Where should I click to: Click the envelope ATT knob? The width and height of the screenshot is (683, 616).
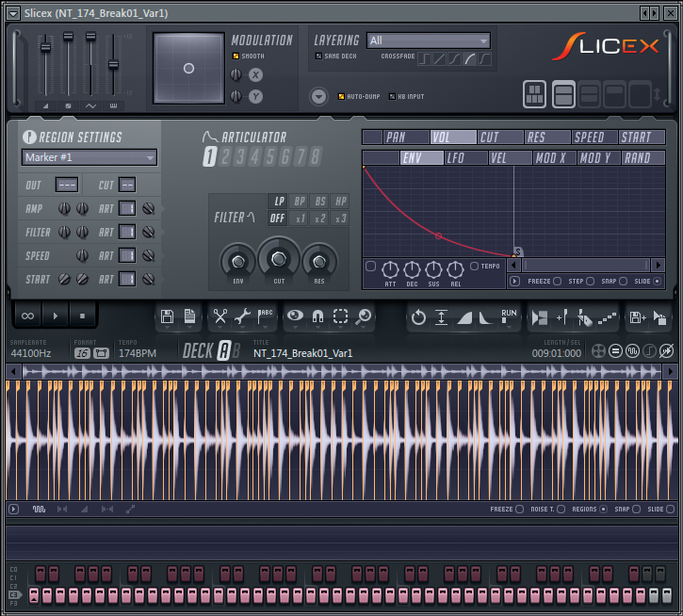pyautogui.click(x=390, y=270)
